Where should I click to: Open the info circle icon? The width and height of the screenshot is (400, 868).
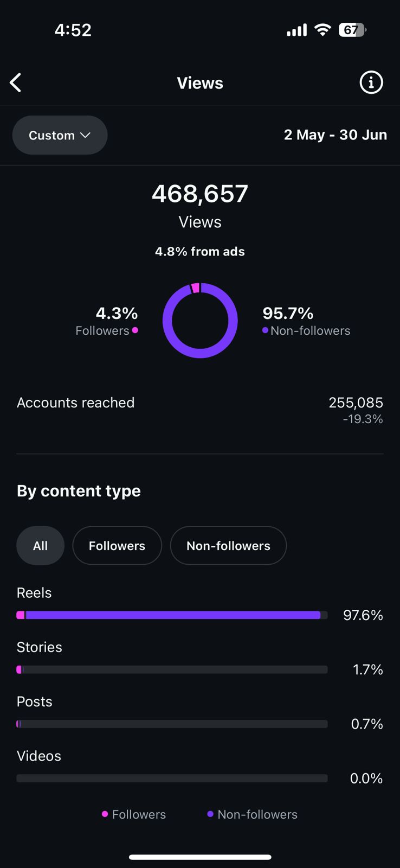tap(371, 82)
